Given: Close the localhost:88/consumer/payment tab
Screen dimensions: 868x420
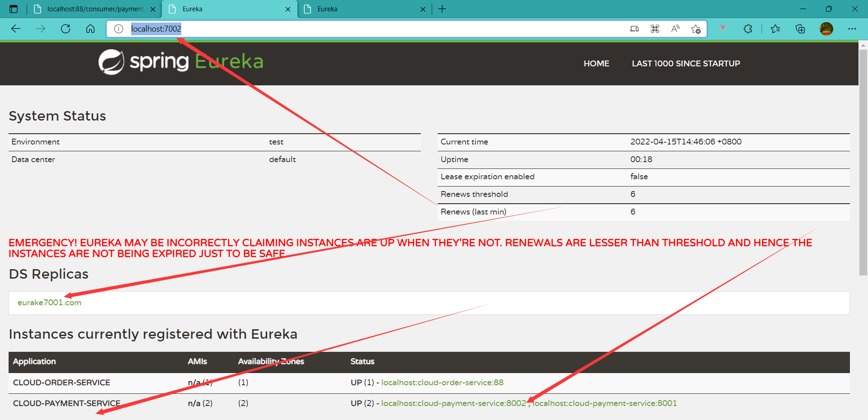Looking at the screenshot, I should tap(153, 9).
